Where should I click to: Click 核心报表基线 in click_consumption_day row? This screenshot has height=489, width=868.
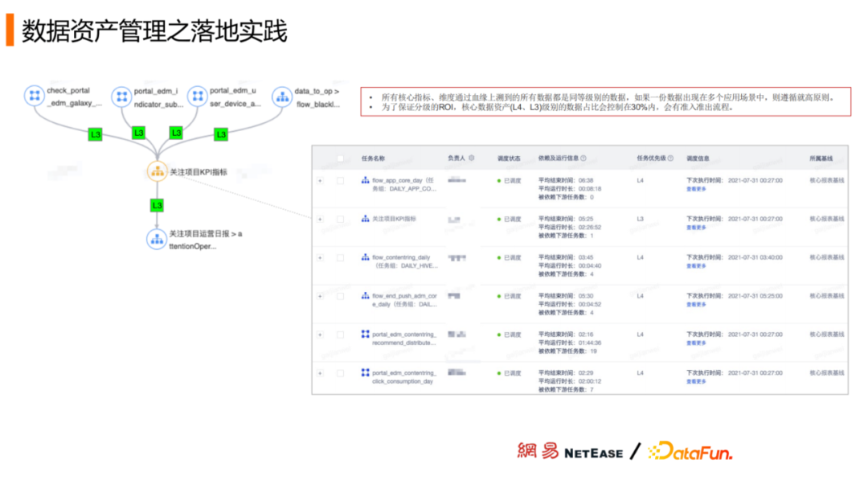(827, 372)
